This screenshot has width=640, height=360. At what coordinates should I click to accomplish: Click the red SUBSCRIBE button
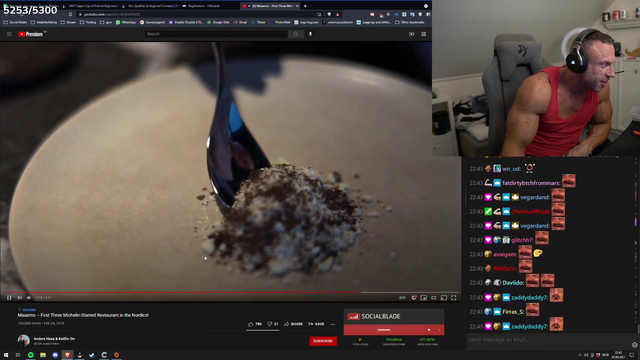pos(323,341)
